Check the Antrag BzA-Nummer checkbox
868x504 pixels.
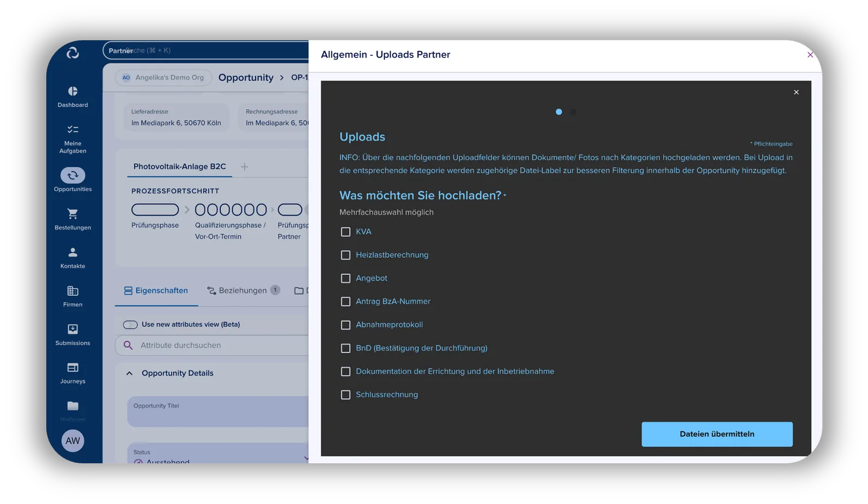[346, 302]
